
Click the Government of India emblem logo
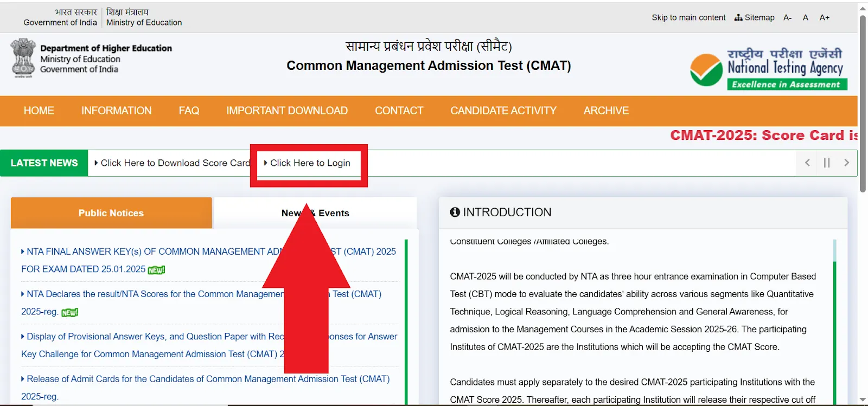pos(23,58)
